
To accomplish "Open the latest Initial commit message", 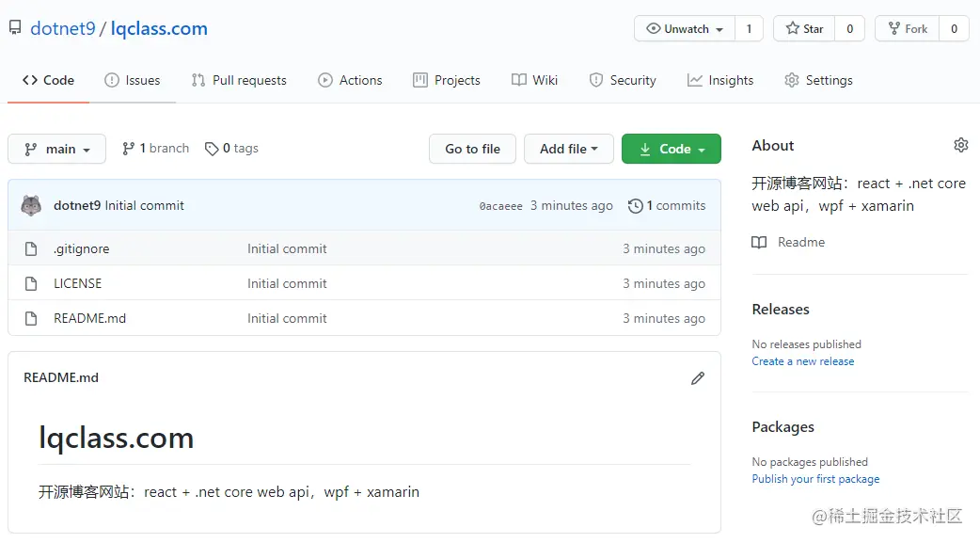I will point(145,205).
